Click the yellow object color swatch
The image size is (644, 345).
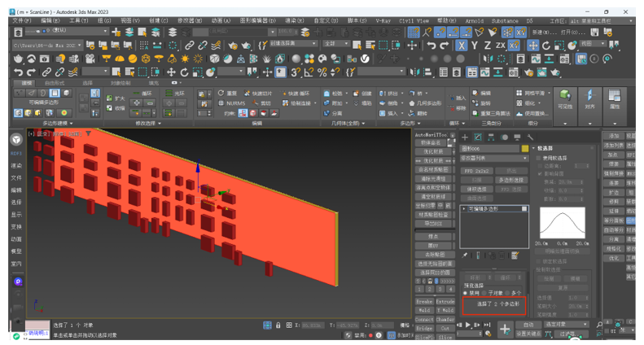coord(525,149)
